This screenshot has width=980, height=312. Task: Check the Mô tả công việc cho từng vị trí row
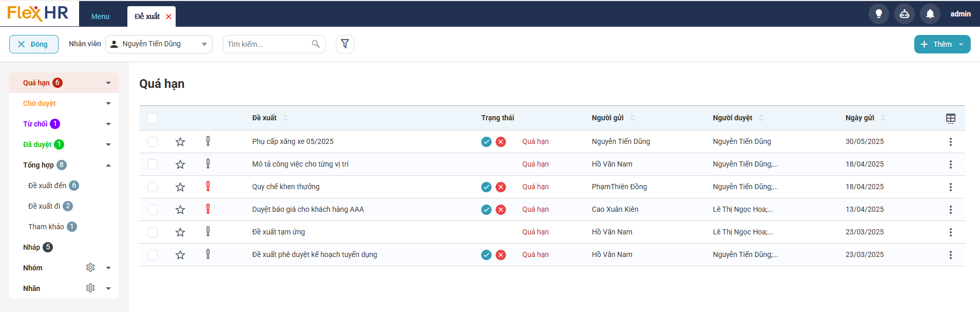click(153, 164)
